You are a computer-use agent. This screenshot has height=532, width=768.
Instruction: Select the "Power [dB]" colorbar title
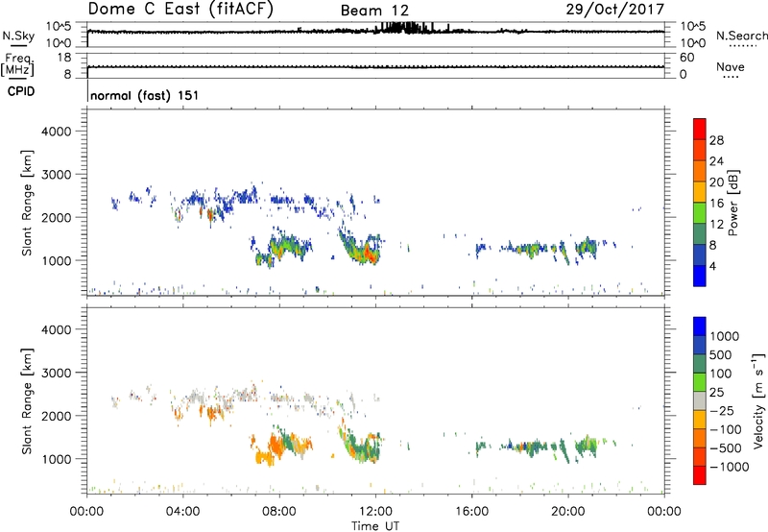732,203
